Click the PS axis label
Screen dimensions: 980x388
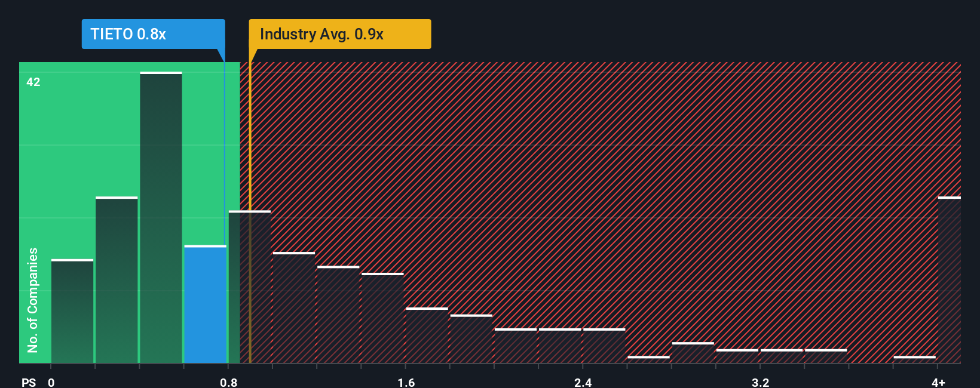tap(29, 382)
